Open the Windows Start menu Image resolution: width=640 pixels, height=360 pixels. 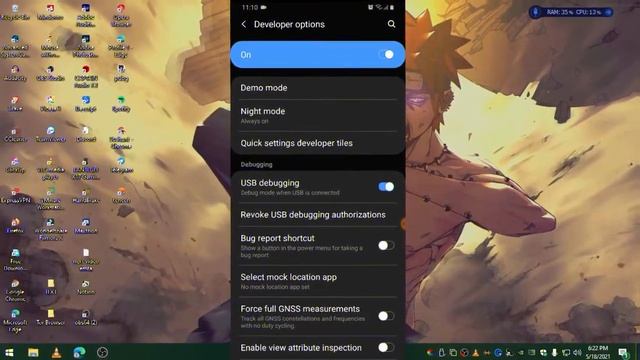click(9, 352)
